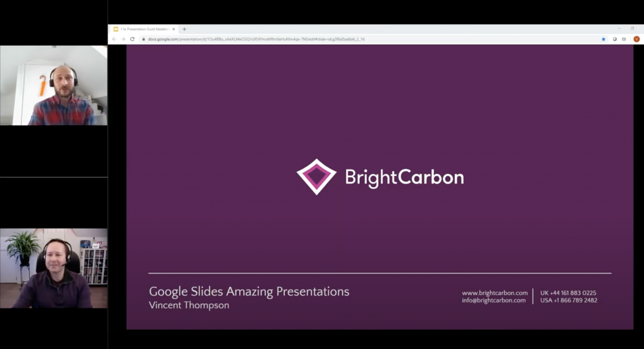The height and width of the screenshot is (349, 644).
Task: Open the orange V profile avatar
Action: coord(637,39)
